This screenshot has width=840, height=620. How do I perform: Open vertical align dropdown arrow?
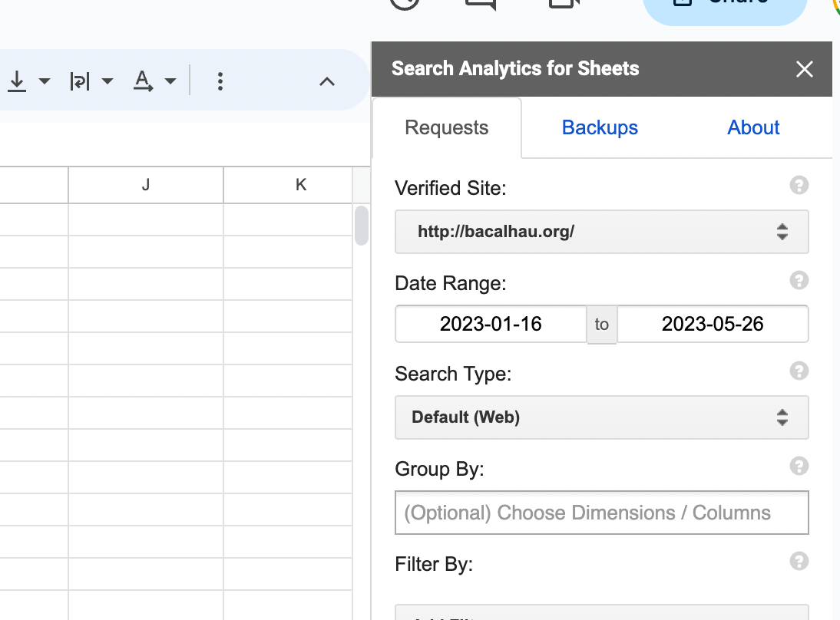click(45, 81)
